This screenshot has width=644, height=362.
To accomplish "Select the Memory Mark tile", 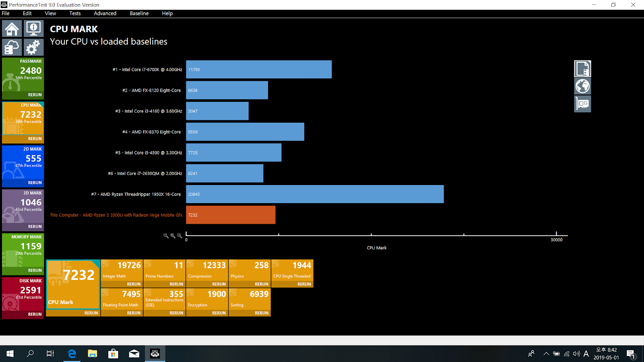I will click(x=23, y=250).
